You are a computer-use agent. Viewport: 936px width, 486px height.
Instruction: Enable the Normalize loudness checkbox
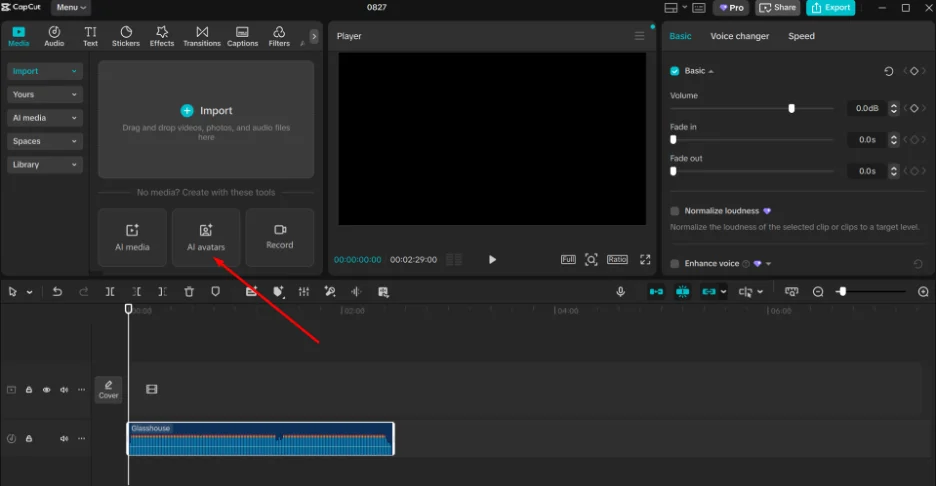675,211
